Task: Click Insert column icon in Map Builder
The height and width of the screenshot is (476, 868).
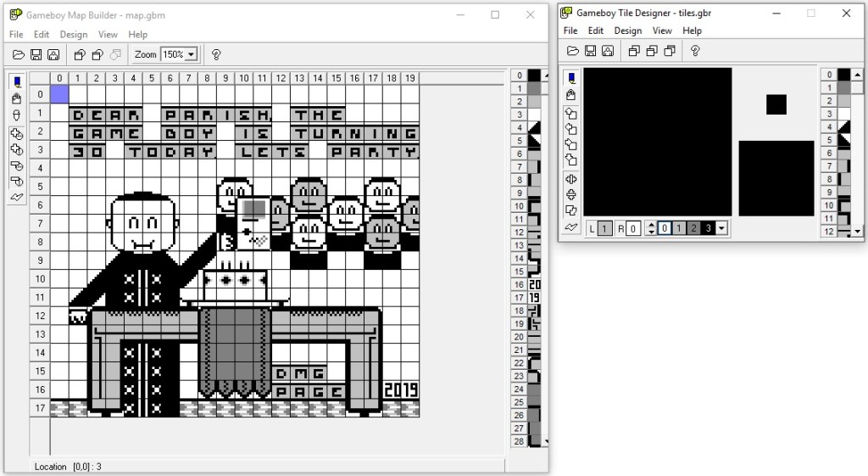Action: click(17, 149)
